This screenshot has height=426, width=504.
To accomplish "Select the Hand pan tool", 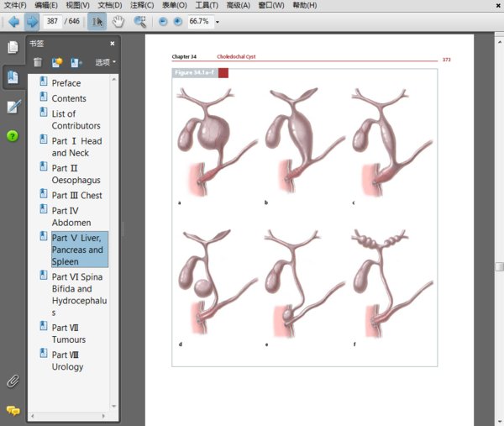I will [118, 21].
